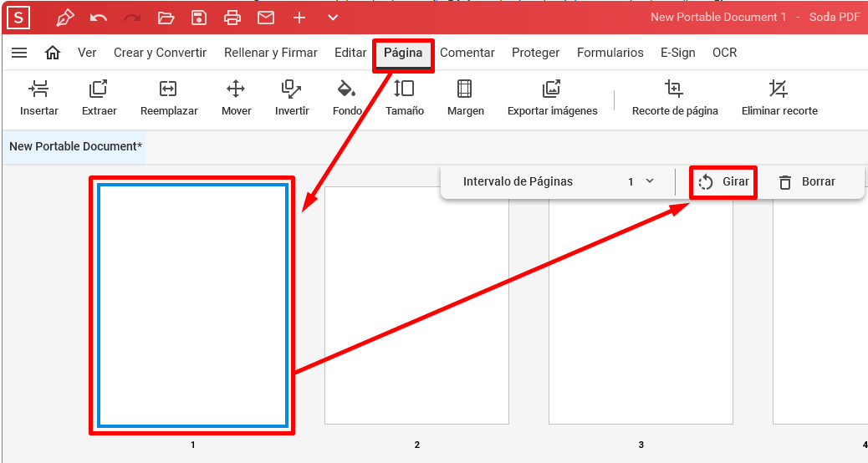Switch to Crear y Convertir tab

click(x=160, y=53)
